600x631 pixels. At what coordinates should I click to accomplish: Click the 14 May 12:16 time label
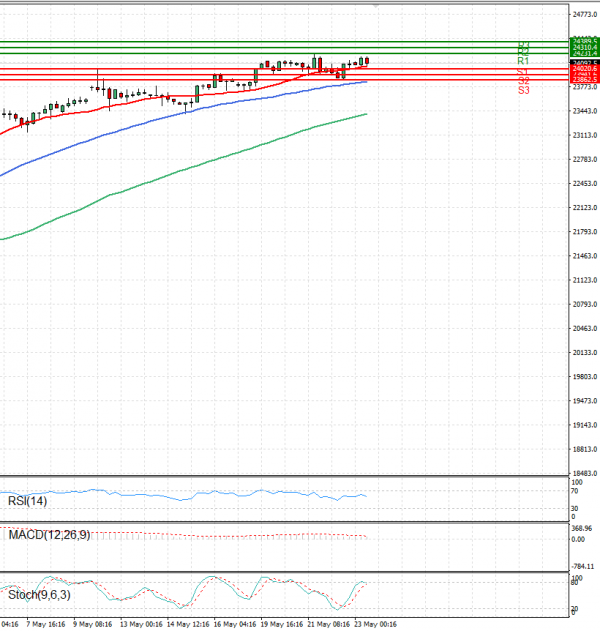188,625
